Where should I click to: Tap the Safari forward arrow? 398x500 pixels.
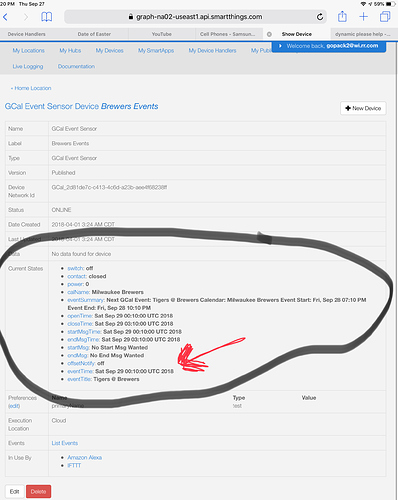click(26, 17)
